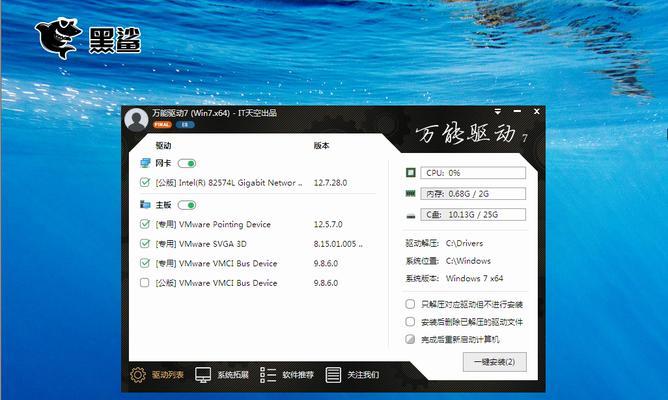Minimize the 万能驱动7 window
668x400 pixels.
tap(517, 111)
